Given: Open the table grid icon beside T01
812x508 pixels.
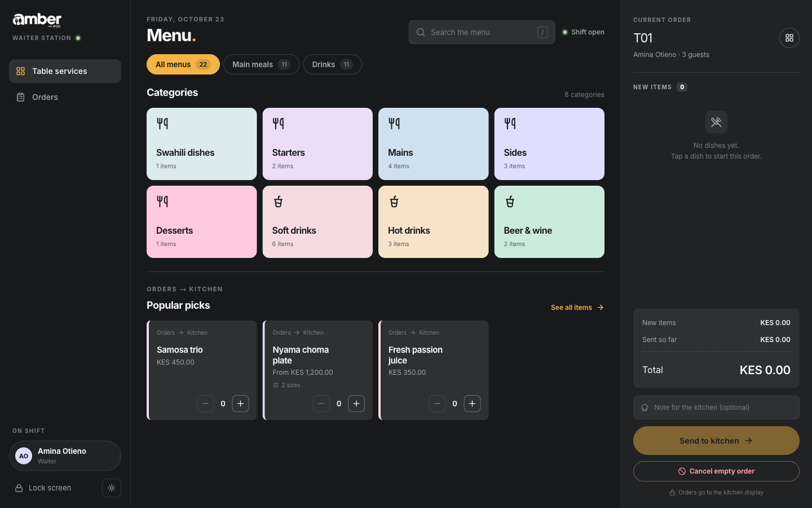Looking at the screenshot, I should click(x=789, y=38).
